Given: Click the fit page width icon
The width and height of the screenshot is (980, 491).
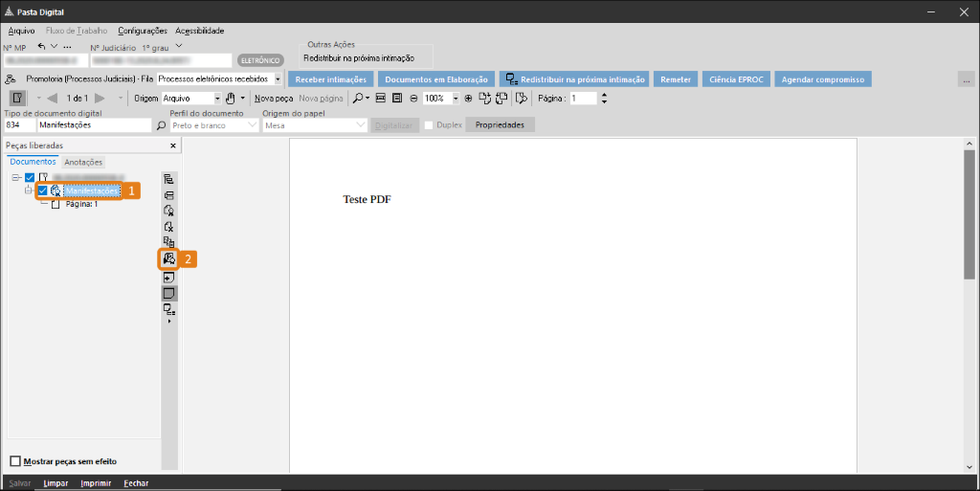Looking at the screenshot, I should [x=380, y=99].
